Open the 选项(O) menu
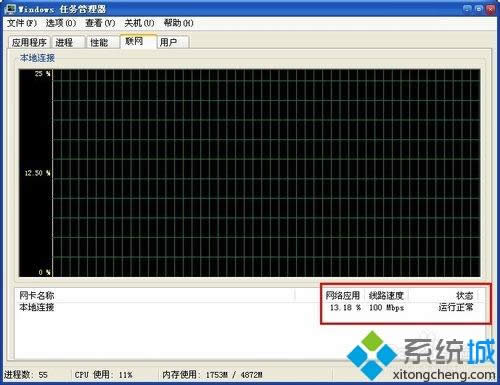This screenshot has width=500, height=385. pyautogui.click(x=61, y=23)
